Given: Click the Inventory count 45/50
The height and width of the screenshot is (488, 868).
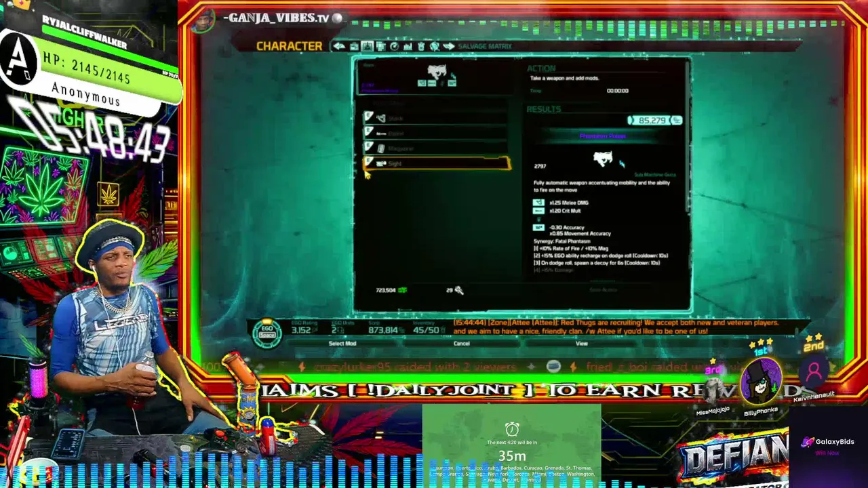Looking at the screenshot, I should [x=427, y=330].
